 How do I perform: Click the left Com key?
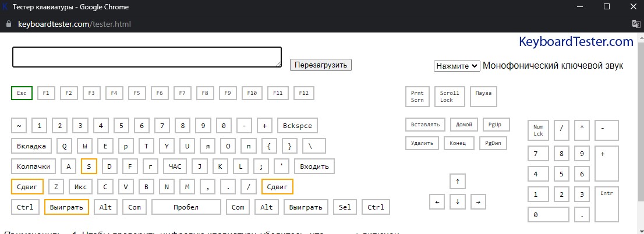[135, 207]
